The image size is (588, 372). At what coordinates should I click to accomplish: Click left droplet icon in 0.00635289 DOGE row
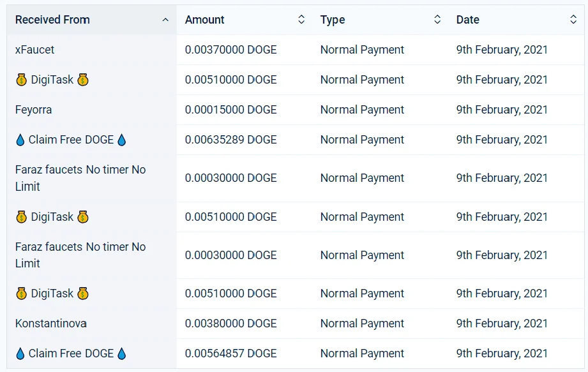coord(20,140)
